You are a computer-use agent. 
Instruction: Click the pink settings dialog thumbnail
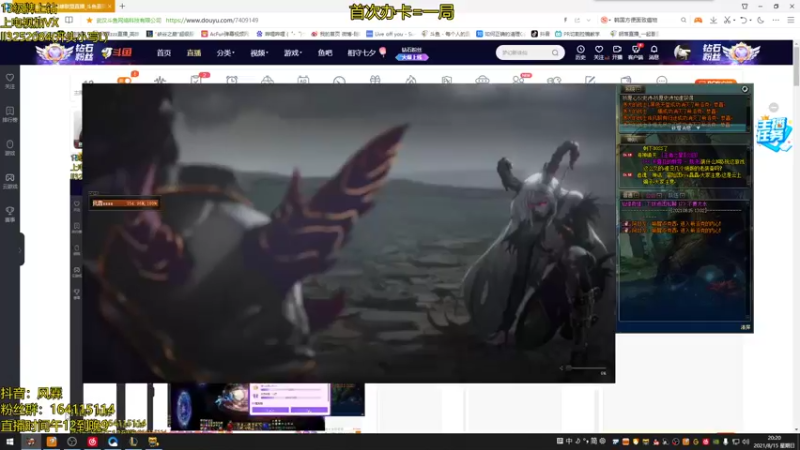click(x=289, y=398)
